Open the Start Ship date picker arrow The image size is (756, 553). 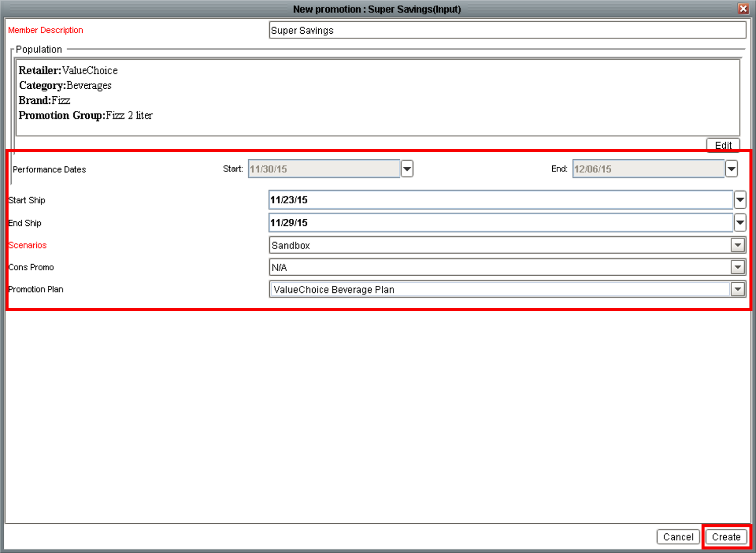(x=740, y=200)
